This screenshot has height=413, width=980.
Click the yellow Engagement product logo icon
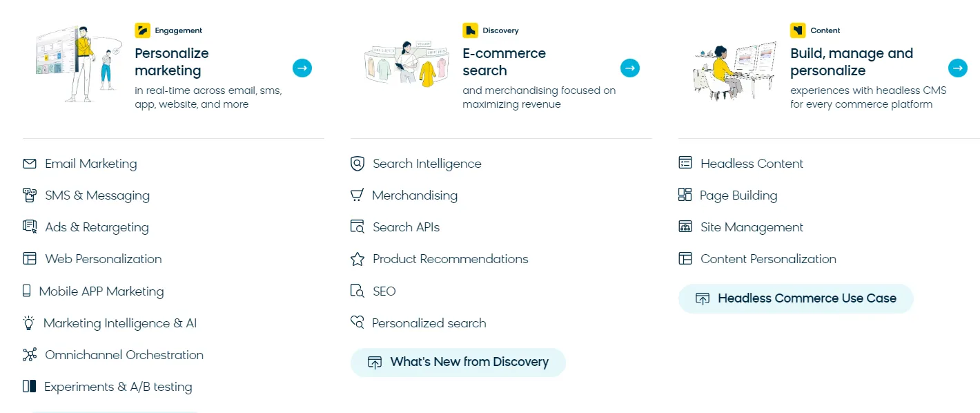click(x=142, y=30)
